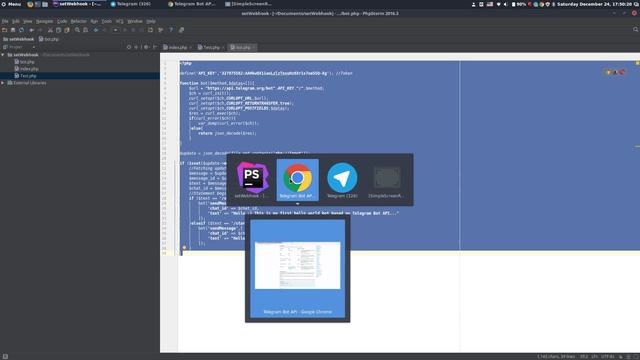This screenshot has height=360, width=640.
Task: Click the Save All toolbar icon
Action: 13,30
